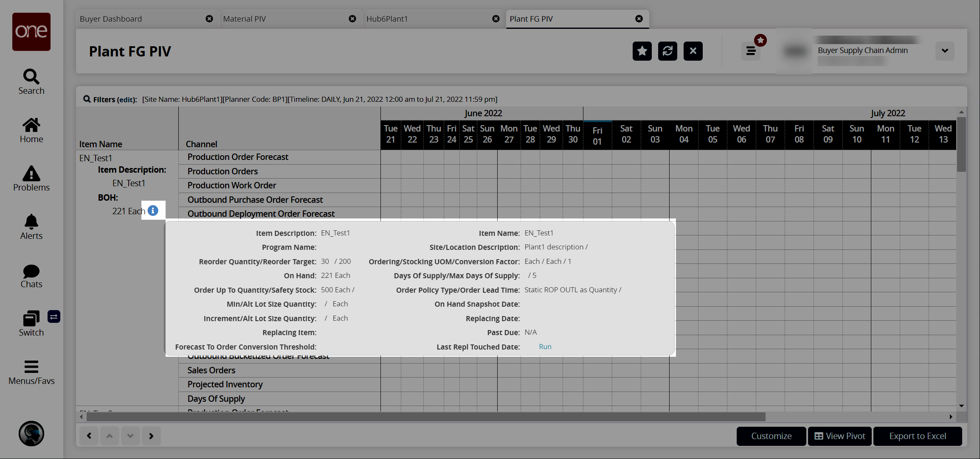Screen dimensions: 980x459
Task: Switch to the Buyer Dashboard tab
Action: [x=111, y=19]
